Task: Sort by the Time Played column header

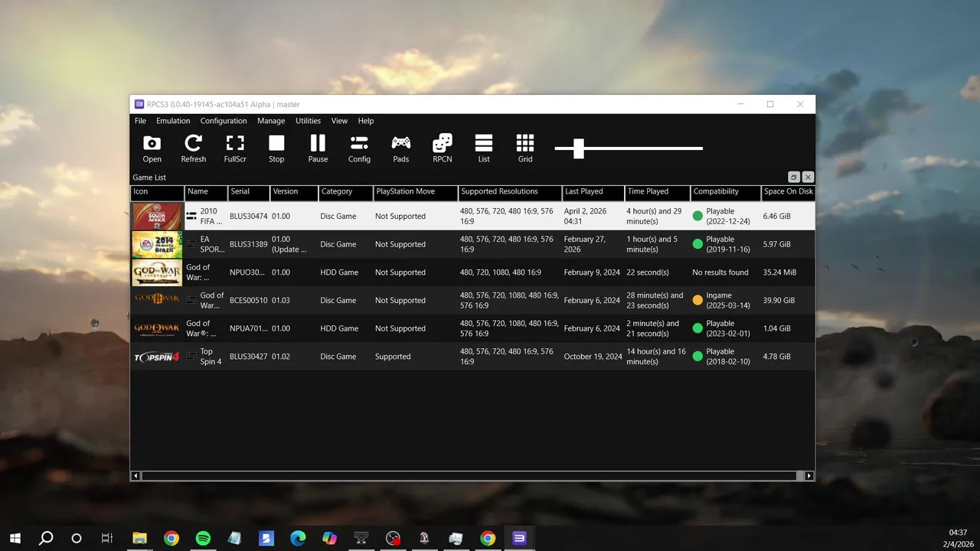Action: click(658, 192)
